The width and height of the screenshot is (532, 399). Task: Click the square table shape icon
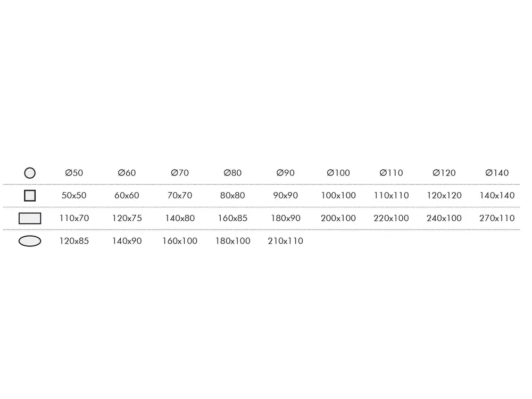click(30, 195)
